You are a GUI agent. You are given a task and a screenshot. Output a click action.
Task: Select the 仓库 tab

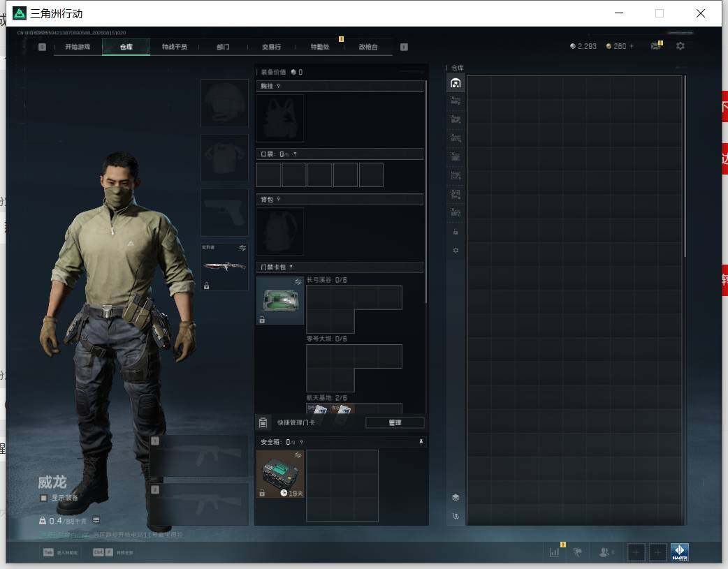pyautogui.click(x=126, y=47)
